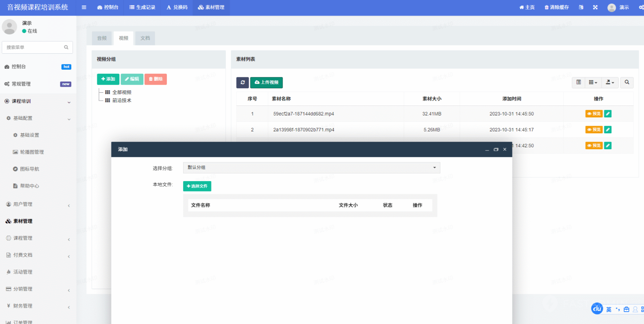Viewport: 644px width, 324px height.
Task: Click the search icon in table toolbar
Action: coord(627,82)
